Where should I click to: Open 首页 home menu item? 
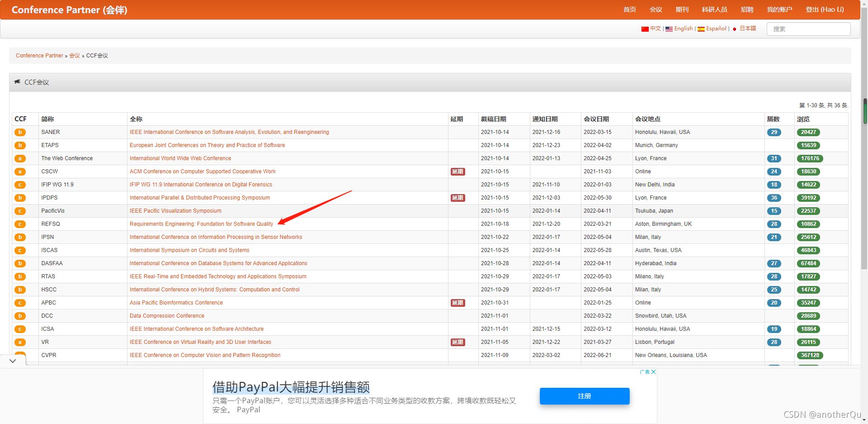(x=629, y=10)
